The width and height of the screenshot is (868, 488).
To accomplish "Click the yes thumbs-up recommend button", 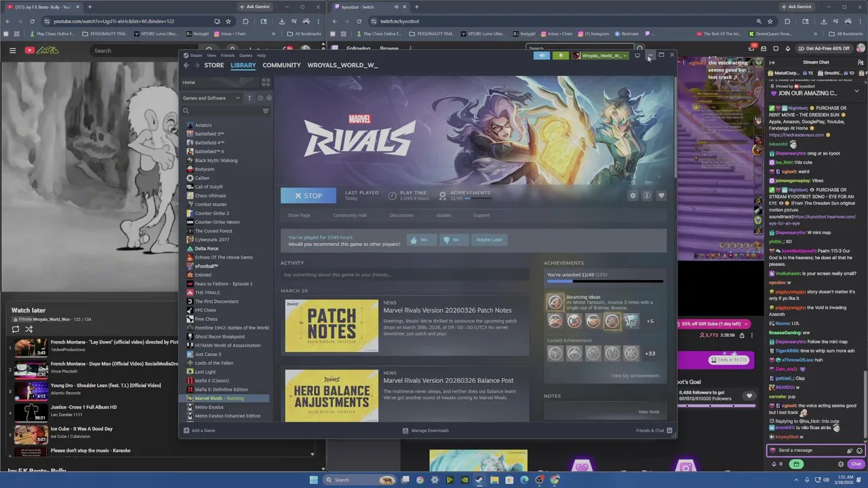I will click(420, 239).
